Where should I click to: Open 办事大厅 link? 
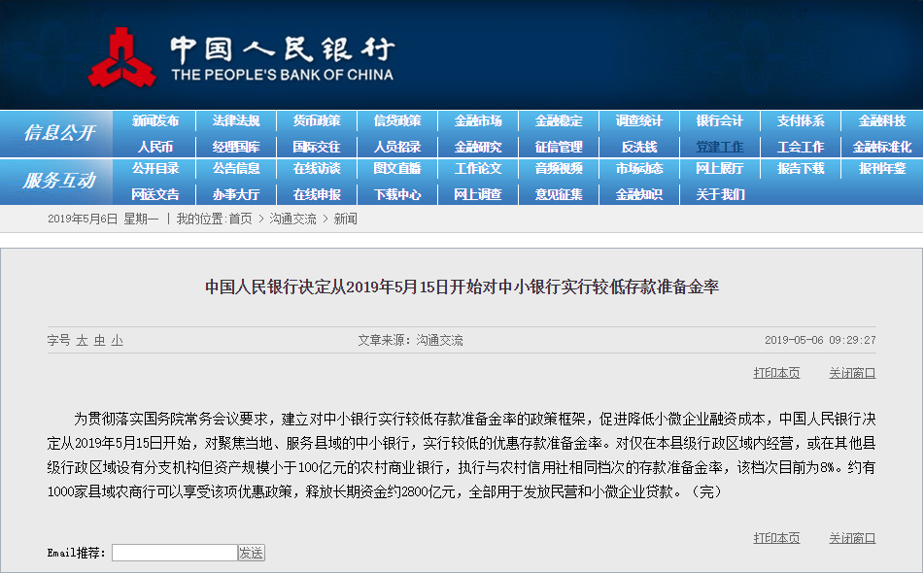(x=236, y=194)
